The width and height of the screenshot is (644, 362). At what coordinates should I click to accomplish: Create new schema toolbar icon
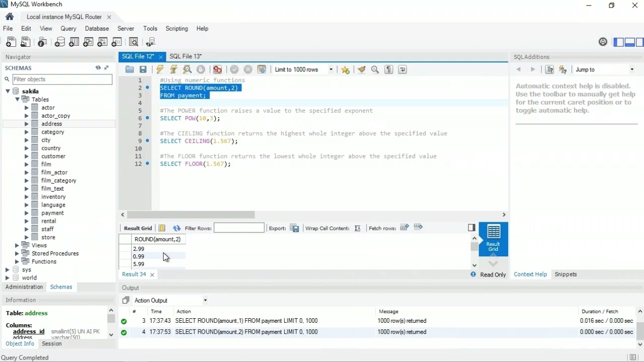60,42
